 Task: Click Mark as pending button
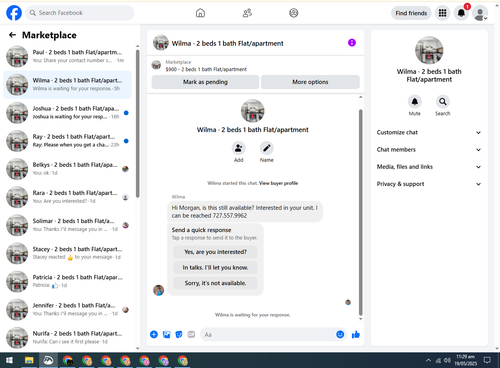(x=205, y=82)
